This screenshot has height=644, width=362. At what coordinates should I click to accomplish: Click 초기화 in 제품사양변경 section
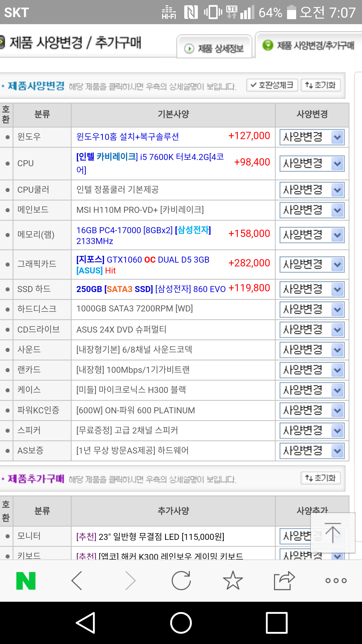[321, 85]
